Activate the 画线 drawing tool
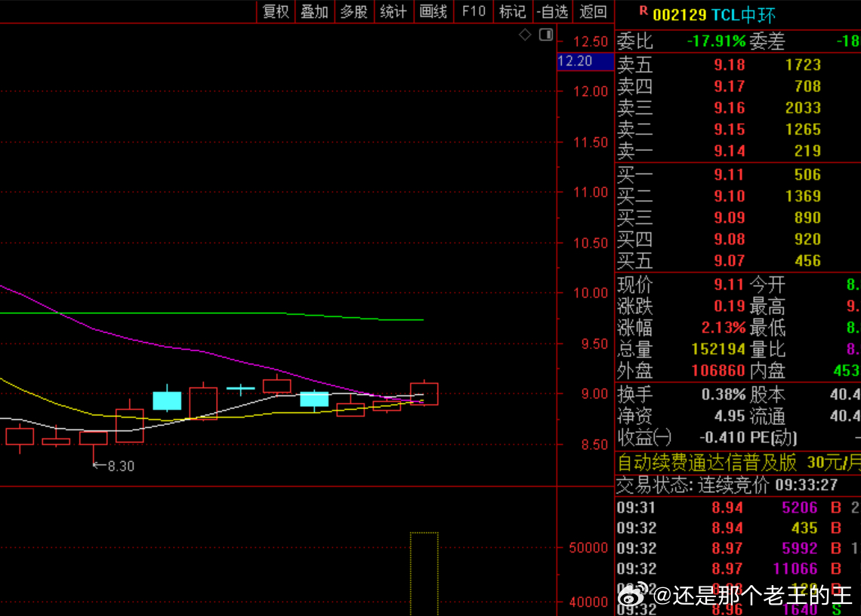This screenshot has width=861, height=616. click(x=434, y=11)
